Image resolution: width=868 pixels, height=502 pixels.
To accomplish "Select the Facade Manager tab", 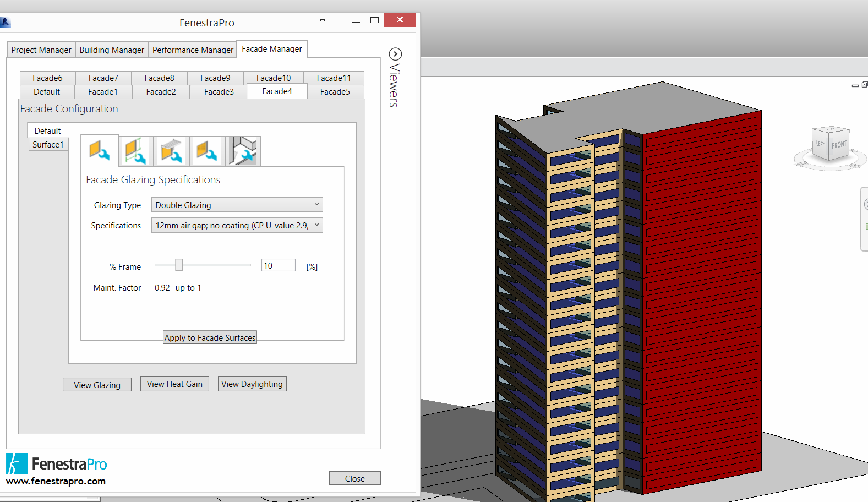I will tap(272, 49).
